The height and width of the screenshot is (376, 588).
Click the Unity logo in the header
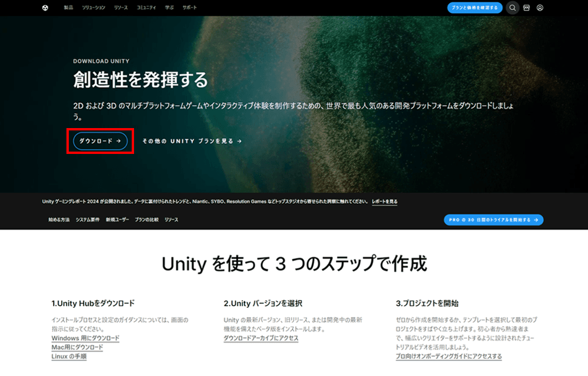pyautogui.click(x=45, y=8)
